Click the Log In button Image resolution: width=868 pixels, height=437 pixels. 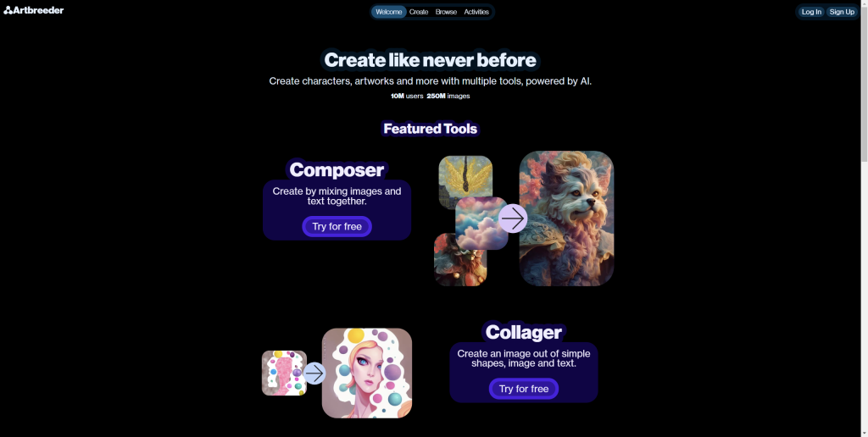click(811, 12)
